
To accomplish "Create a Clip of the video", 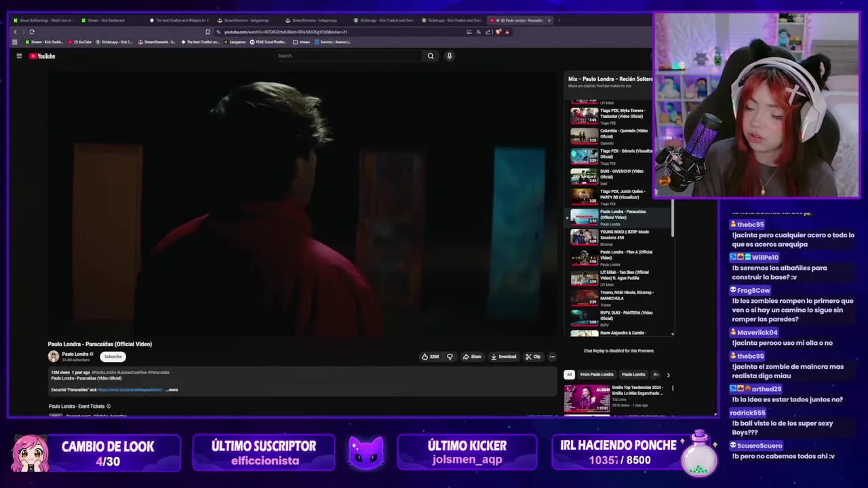I will click(533, 357).
